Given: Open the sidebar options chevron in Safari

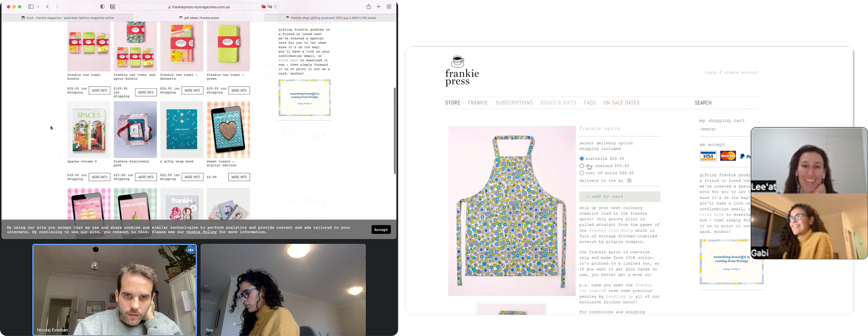Looking at the screenshot, I should click(38, 7).
